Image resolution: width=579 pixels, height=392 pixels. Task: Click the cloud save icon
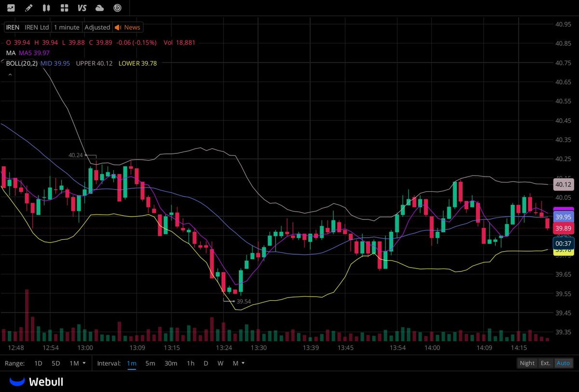(x=100, y=8)
